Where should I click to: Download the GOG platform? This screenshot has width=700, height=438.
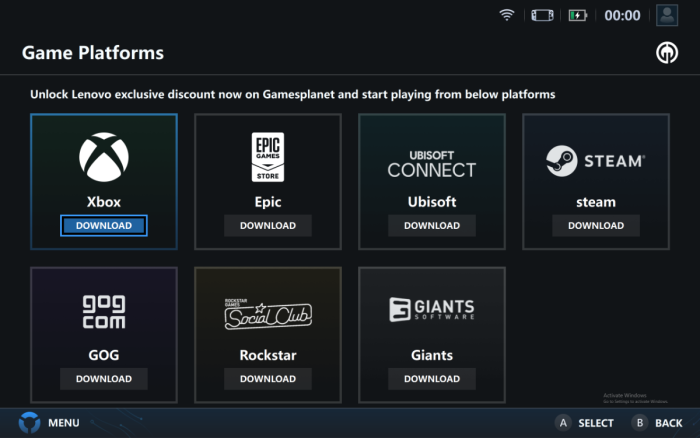104,379
